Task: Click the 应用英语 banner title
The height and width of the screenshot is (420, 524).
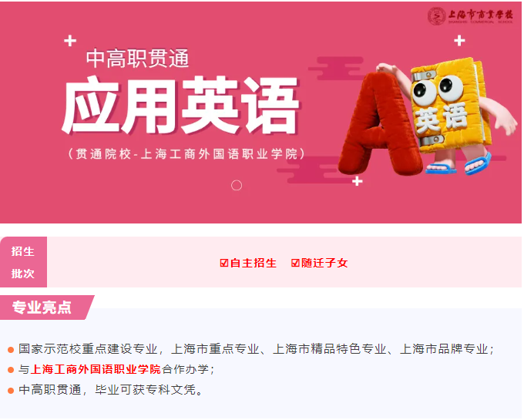Action: 181,106
